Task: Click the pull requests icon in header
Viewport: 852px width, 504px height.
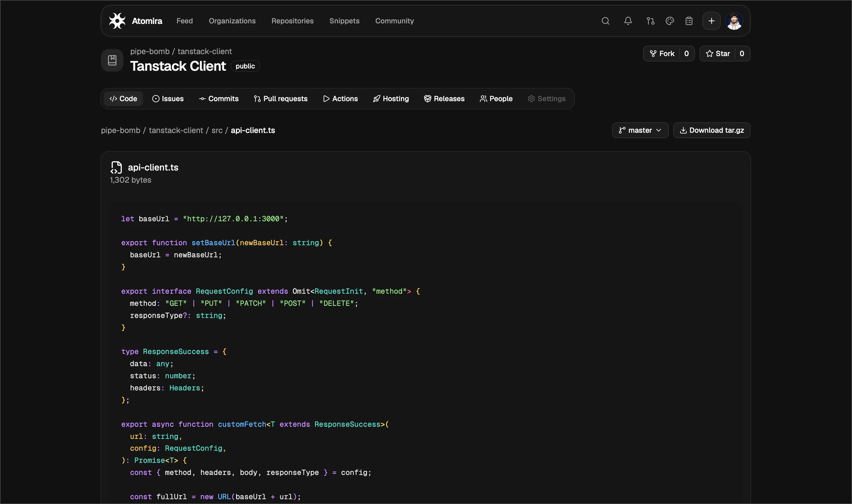Action: click(650, 21)
